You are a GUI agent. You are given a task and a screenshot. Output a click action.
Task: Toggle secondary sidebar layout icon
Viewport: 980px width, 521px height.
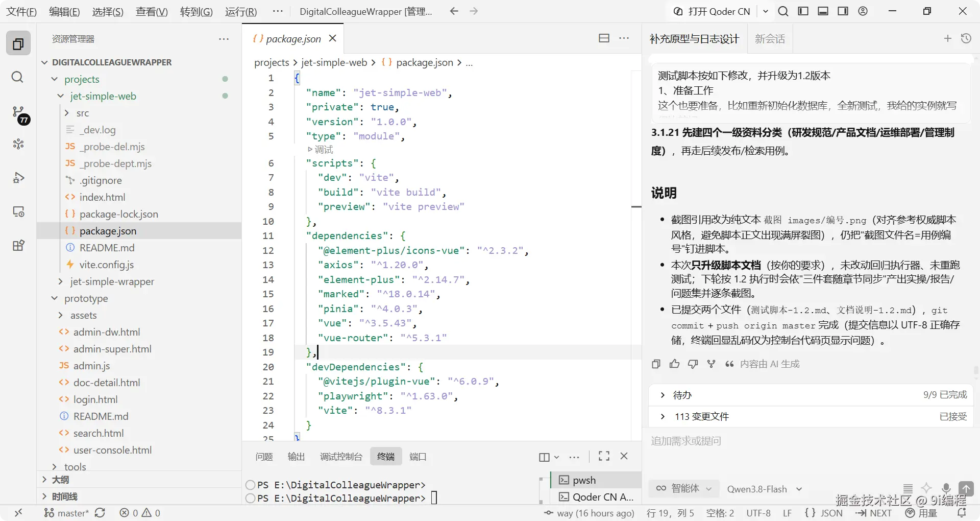point(843,11)
